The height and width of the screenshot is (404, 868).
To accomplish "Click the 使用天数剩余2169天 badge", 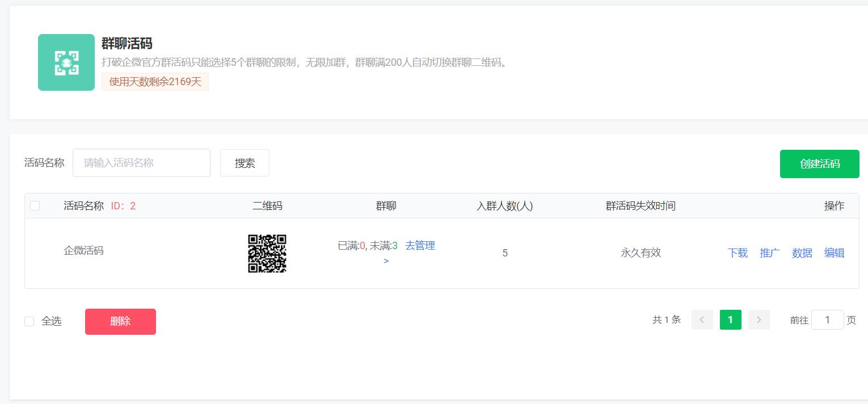I will click(x=155, y=82).
